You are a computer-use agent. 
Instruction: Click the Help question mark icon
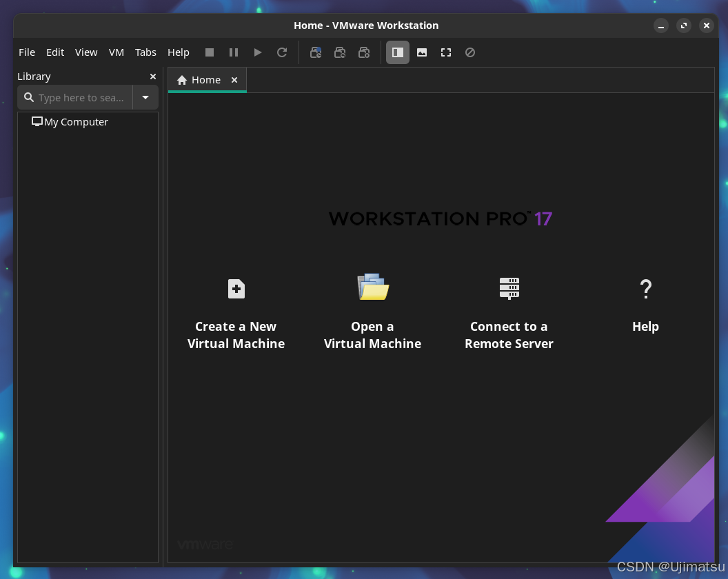tap(646, 289)
